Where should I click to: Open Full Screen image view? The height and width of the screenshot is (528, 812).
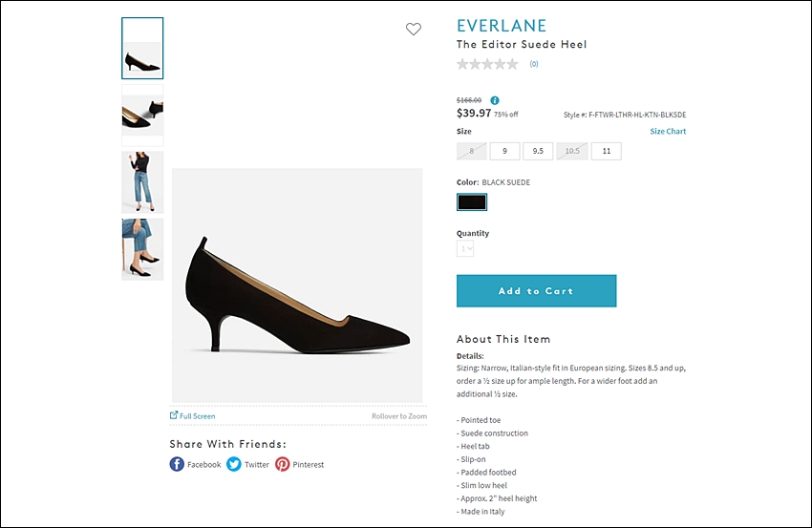[x=192, y=415]
